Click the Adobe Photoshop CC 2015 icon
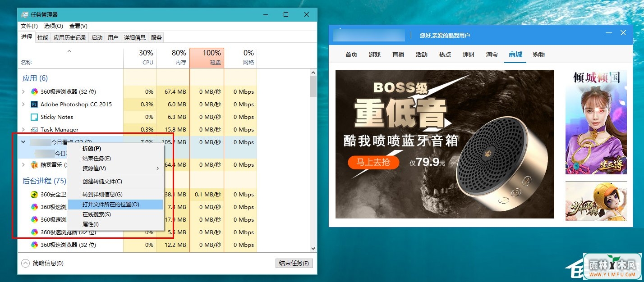 click(34, 104)
